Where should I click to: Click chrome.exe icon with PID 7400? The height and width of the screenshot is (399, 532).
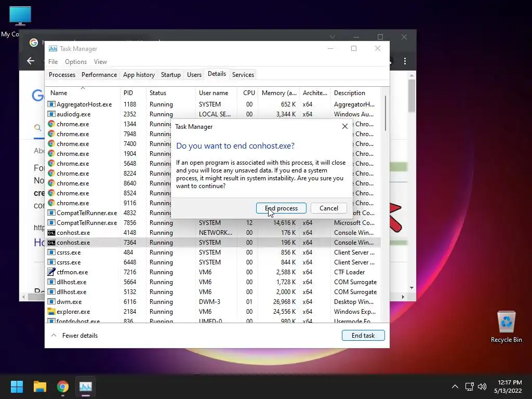click(x=51, y=143)
